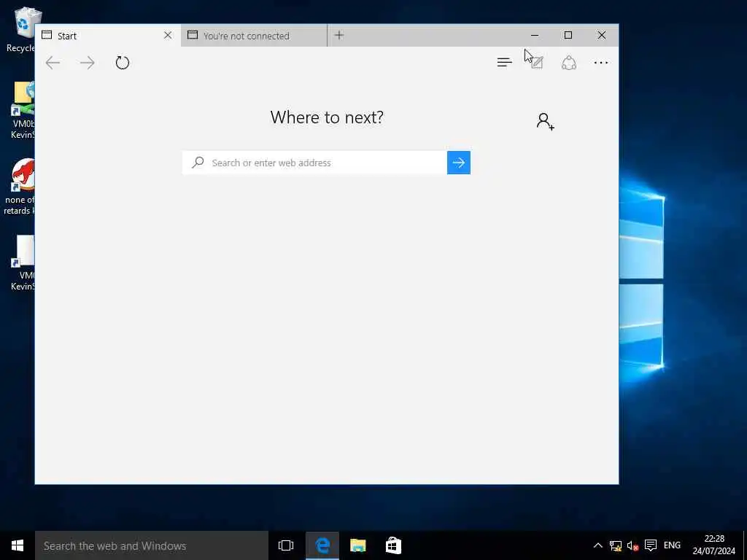Open the Windows Start menu
Viewport: 747px width, 560px height.
[x=18, y=545]
